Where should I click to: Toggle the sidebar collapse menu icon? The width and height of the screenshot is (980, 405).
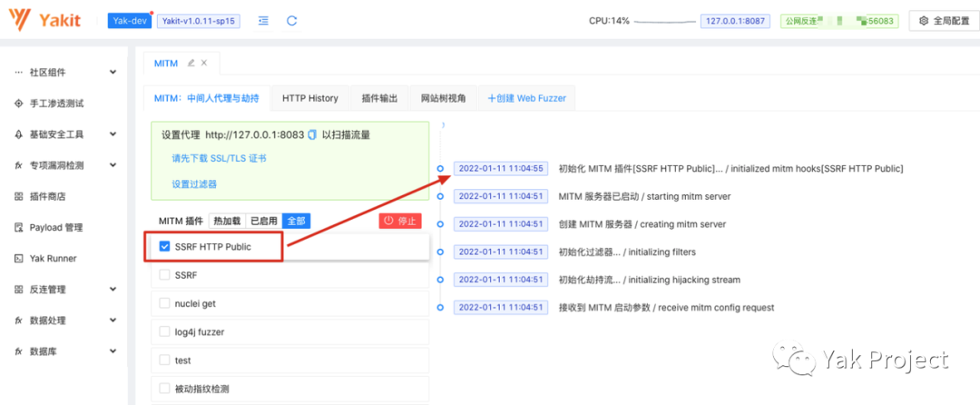coord(264,21)
